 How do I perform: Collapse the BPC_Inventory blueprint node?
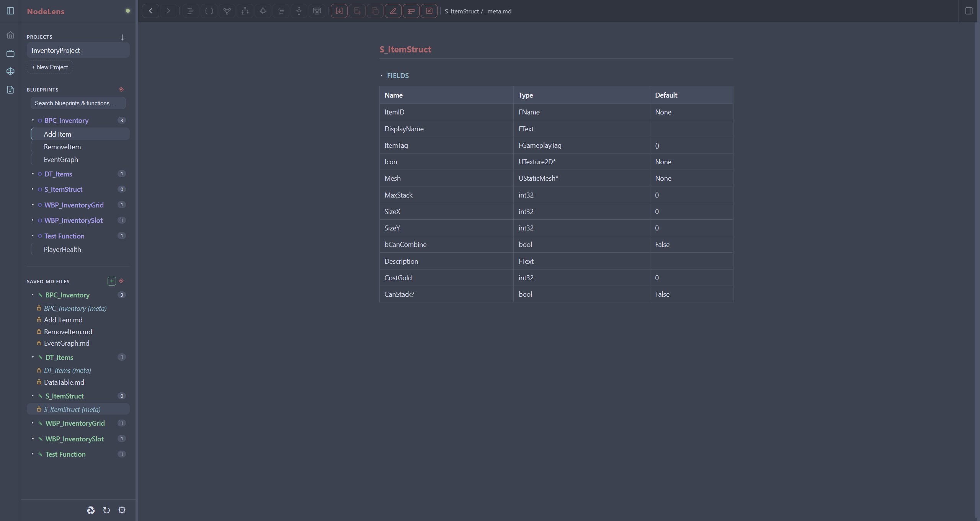(x=33, y=120)
